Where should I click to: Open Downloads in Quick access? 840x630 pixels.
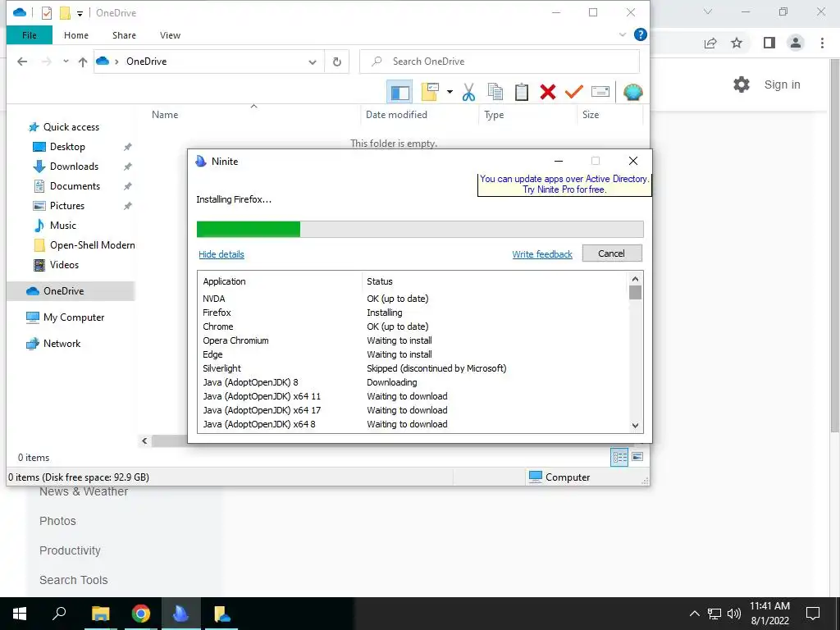point(74,167)
